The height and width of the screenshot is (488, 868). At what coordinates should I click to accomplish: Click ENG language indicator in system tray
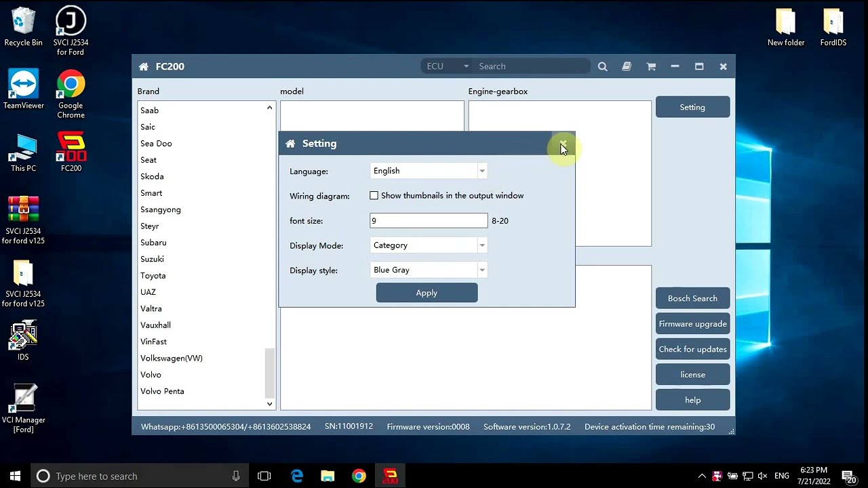pyautogui.click(x=782, y=476)
